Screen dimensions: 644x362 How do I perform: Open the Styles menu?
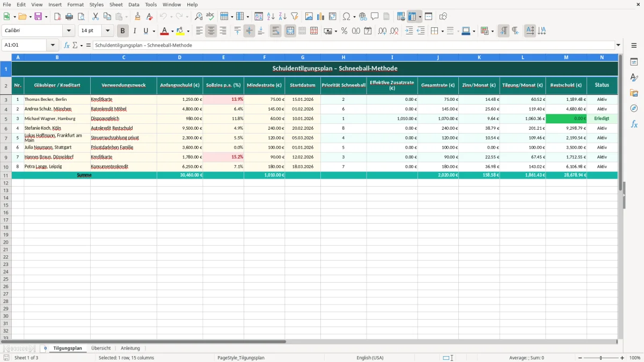tap(97, 4)
